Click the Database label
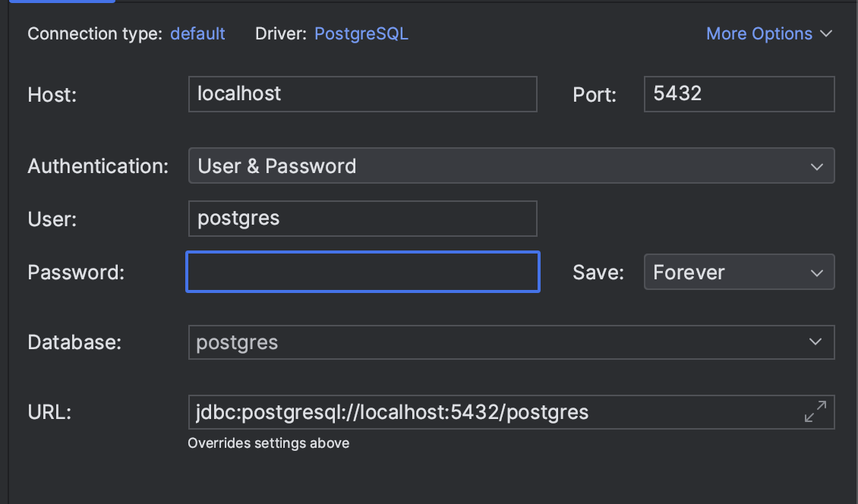The height and width of the screenshot is (504, 858). coord(74,342)
